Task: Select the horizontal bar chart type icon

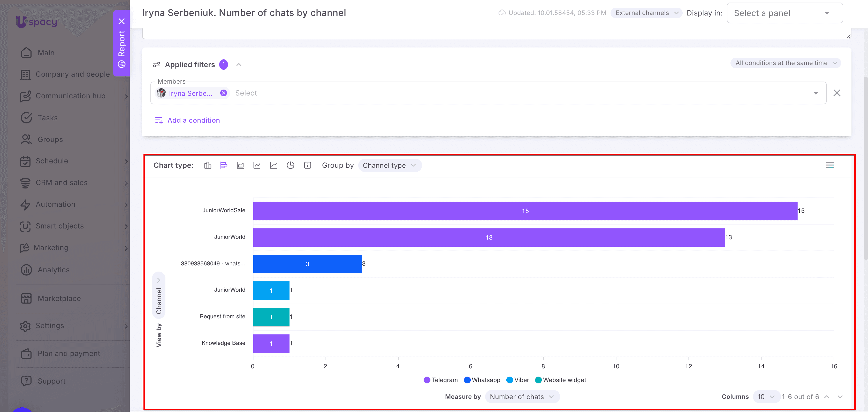Action: point(224,165)
